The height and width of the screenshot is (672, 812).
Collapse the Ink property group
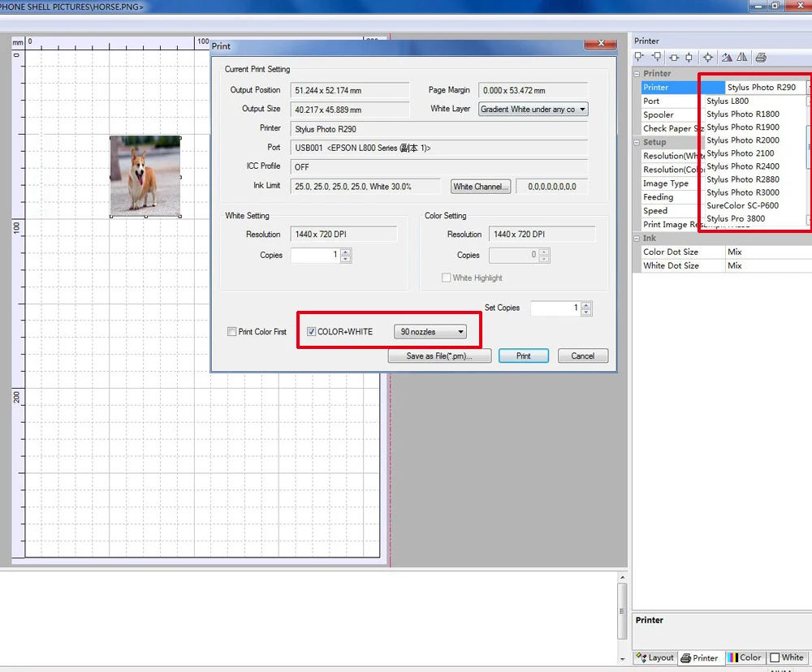pyautogui.click(x=637, y=238)
